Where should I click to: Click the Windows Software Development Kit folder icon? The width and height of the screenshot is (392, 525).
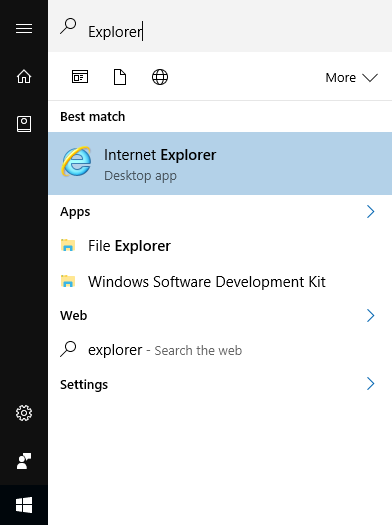[68, 281]
